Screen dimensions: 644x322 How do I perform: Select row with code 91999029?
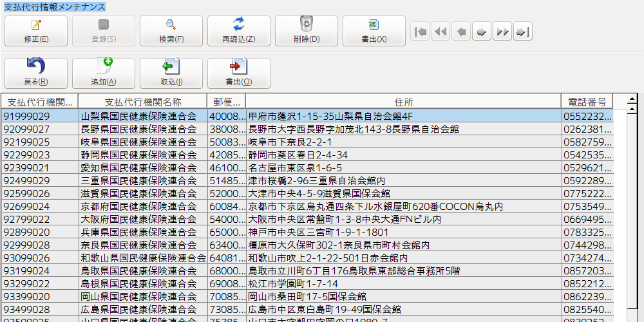[307, 116]
